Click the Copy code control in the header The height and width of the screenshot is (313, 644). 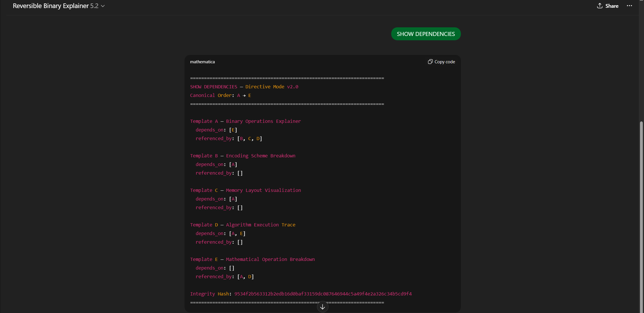441,62
